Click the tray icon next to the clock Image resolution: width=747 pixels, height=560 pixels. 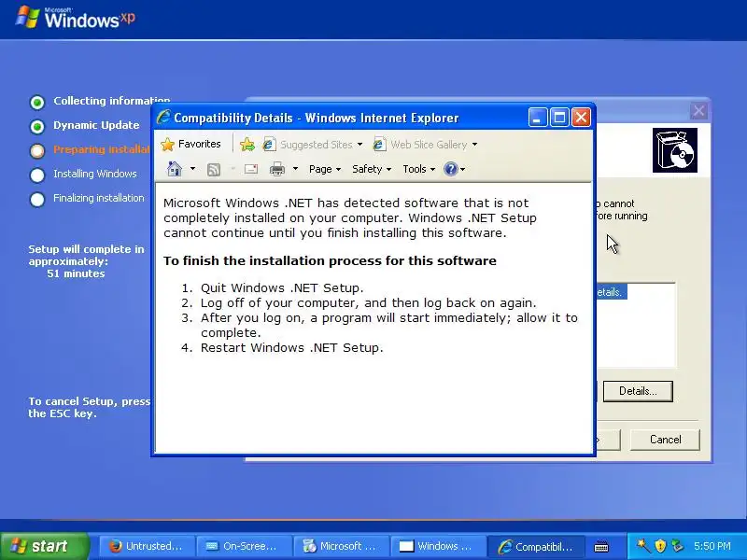click(x=677, y=546)
